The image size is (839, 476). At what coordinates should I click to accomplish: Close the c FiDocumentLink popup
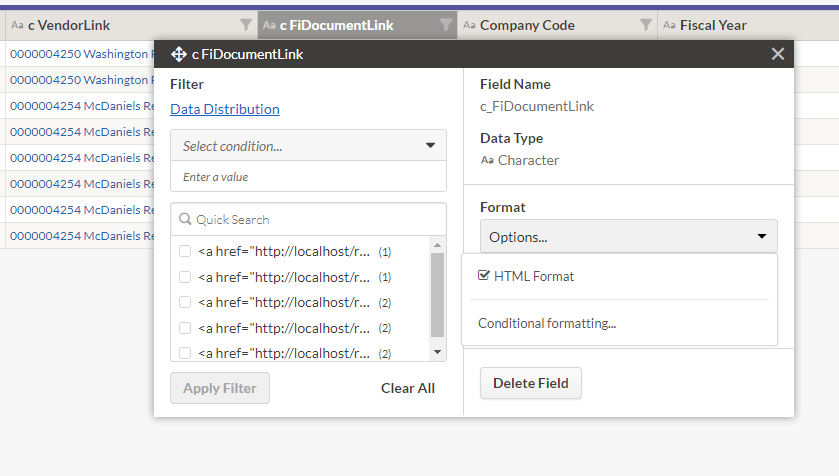point(778,54)
